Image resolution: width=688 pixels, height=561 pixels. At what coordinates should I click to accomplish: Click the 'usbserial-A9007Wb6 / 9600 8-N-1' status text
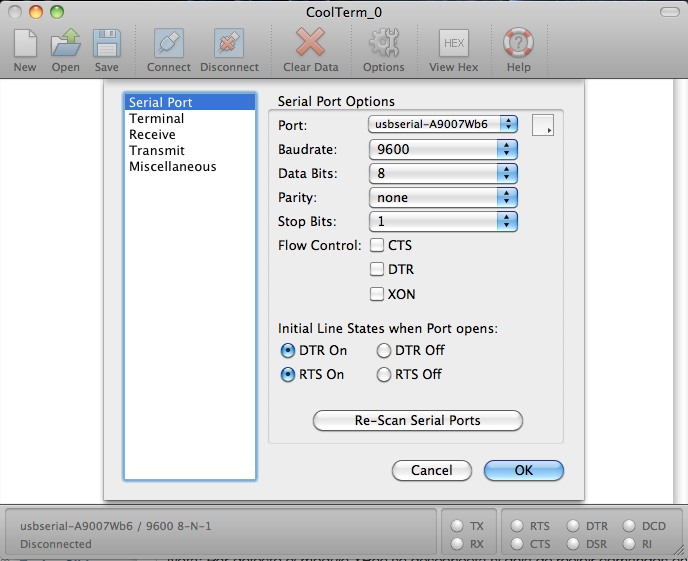[115, 526]
